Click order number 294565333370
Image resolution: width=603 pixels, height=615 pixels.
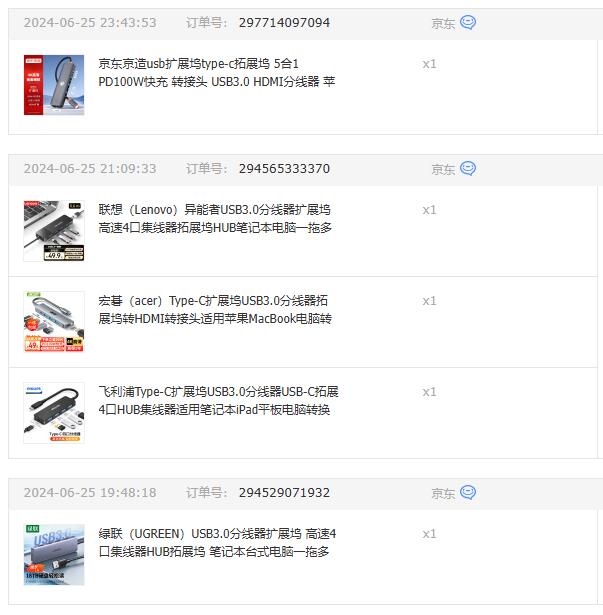pos(284,169)
